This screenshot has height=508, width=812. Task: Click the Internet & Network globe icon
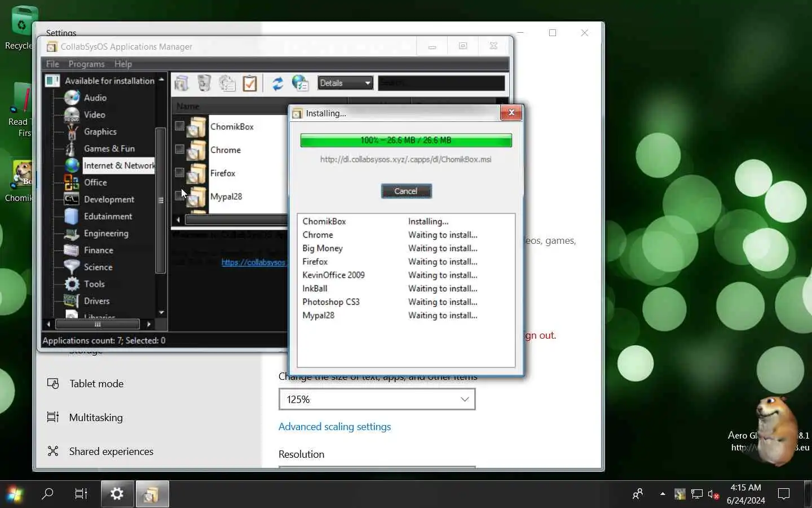(72, 165)
